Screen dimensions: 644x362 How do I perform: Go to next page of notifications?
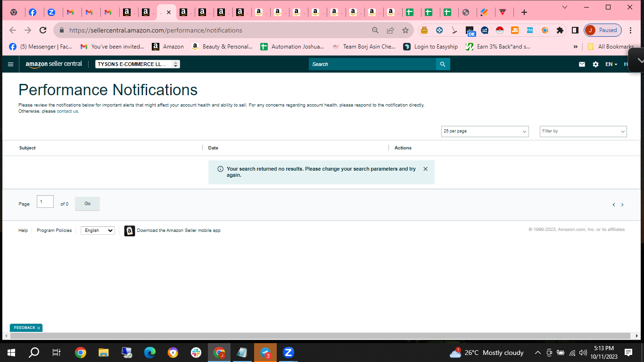pyautogui.click(x=622, y=205)
